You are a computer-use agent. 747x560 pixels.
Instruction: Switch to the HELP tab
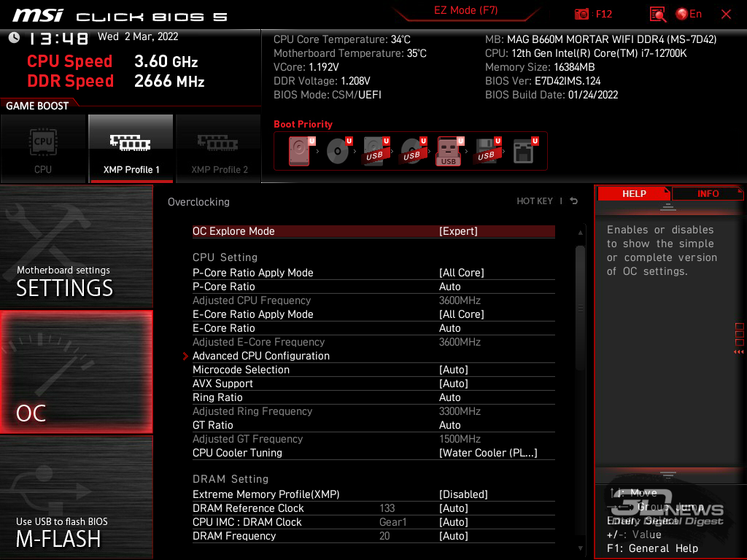point(634,193)
